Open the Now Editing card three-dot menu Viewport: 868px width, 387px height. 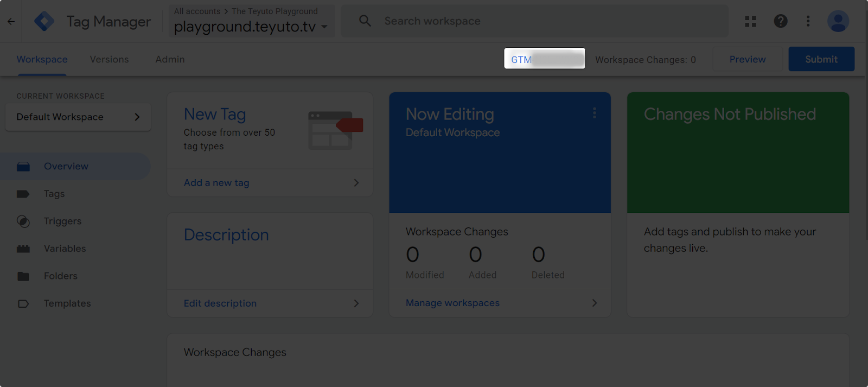coord(595,113)
